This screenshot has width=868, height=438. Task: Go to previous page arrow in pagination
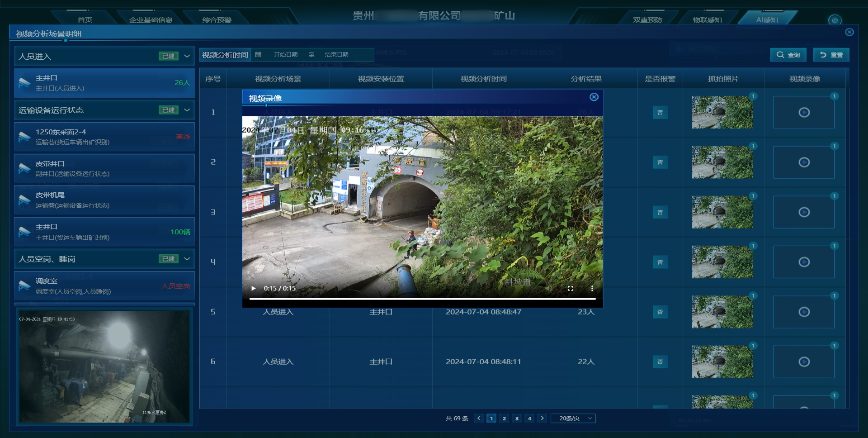click(x=479, y=418)
